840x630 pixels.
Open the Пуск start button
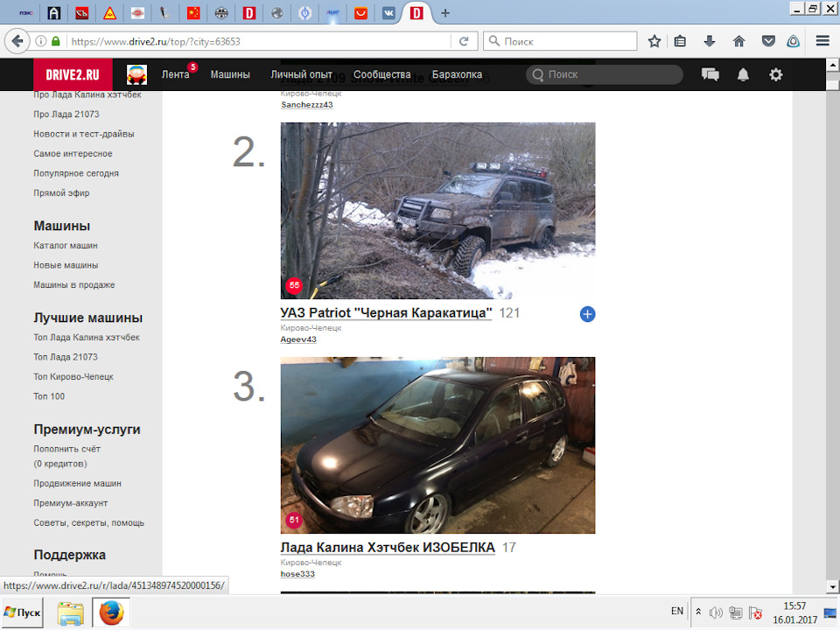pos(22,612)
